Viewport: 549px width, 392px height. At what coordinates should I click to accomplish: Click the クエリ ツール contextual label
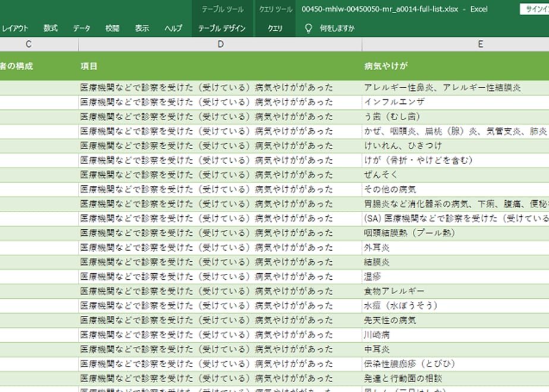[276, 10]
